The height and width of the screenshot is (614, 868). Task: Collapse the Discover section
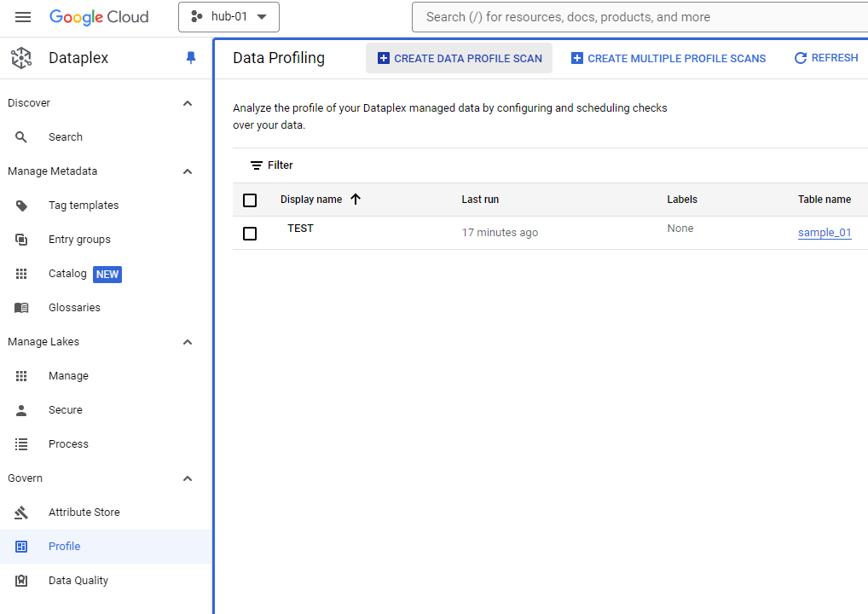tap(188, 103)
